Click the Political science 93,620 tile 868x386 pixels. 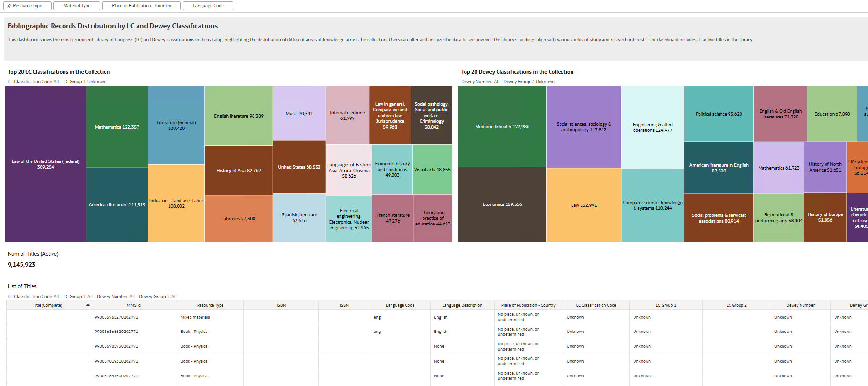pyautogui.click(x=719, y=114)
